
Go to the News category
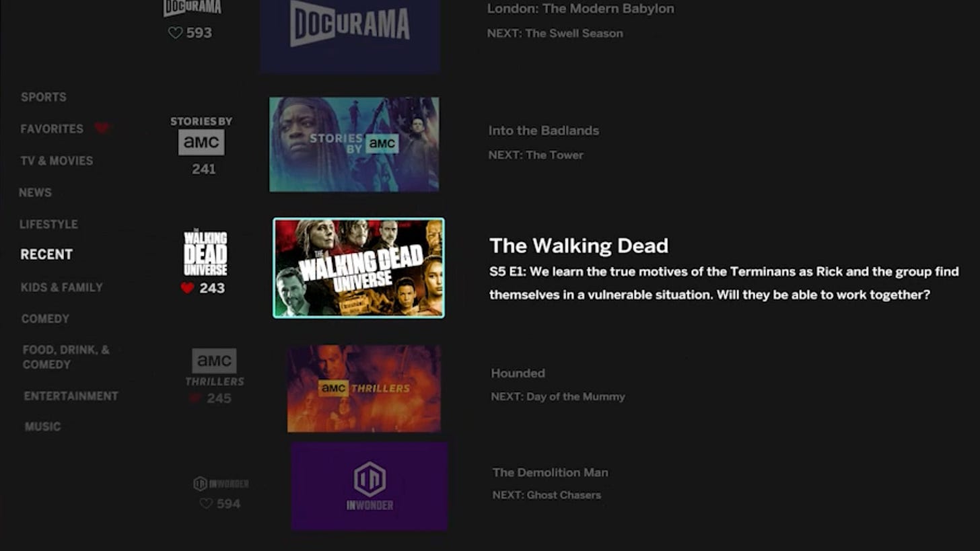35,192
